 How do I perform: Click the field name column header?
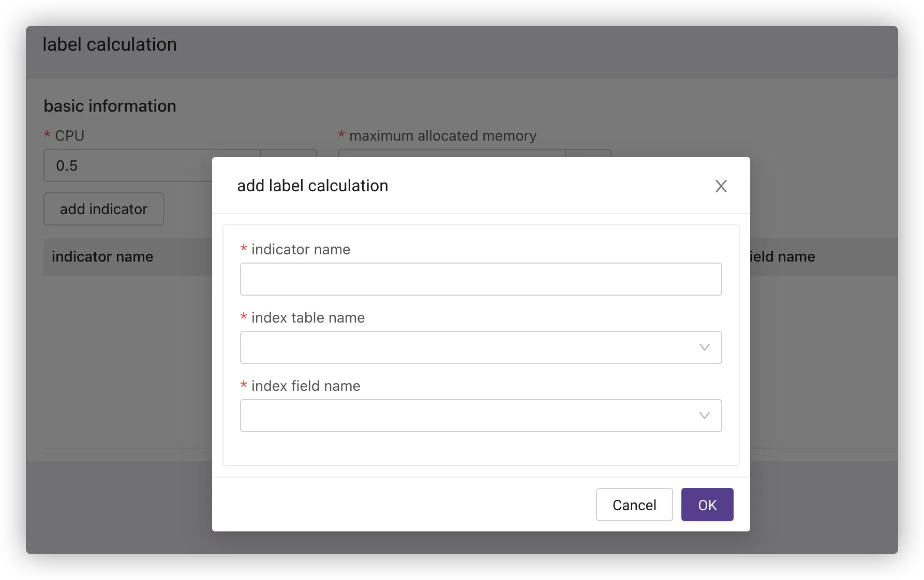(782, 257)
